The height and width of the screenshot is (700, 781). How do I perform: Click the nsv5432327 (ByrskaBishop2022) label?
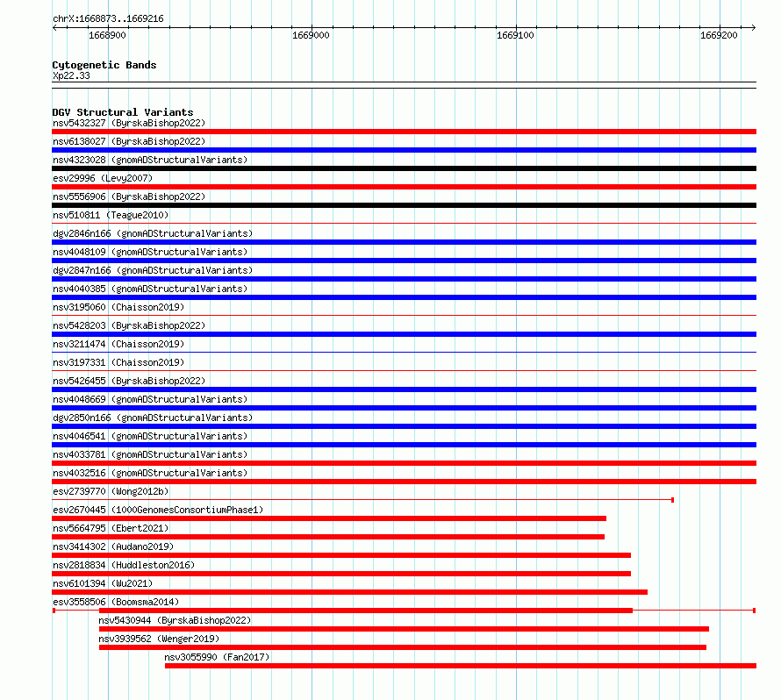129,123
